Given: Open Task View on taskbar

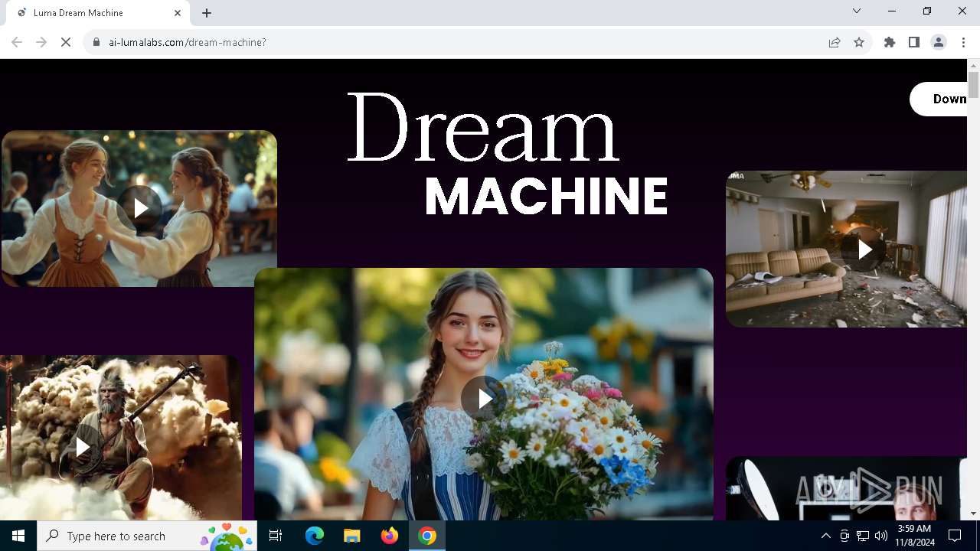Looking at the screenshot, I should click(276, 536).
